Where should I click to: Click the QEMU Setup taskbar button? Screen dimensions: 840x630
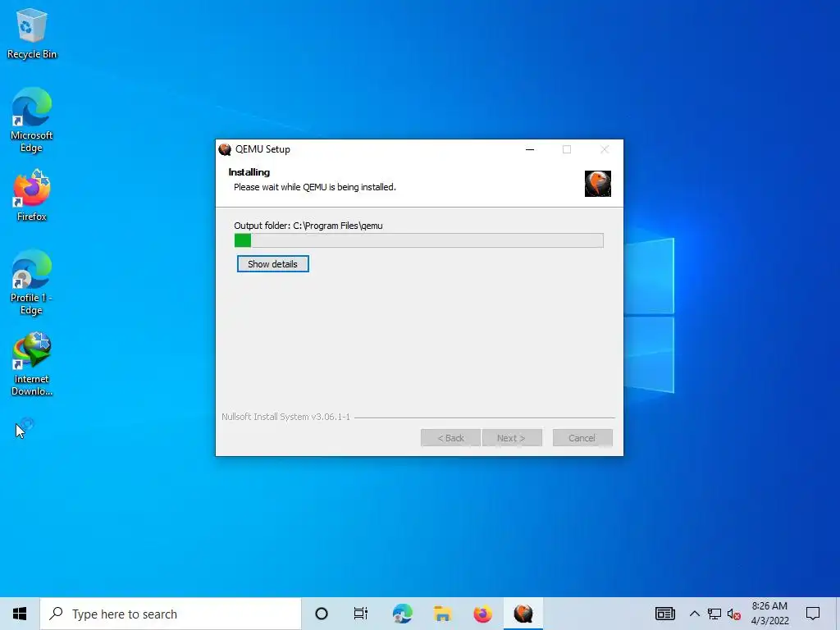[x=523, y=614]
